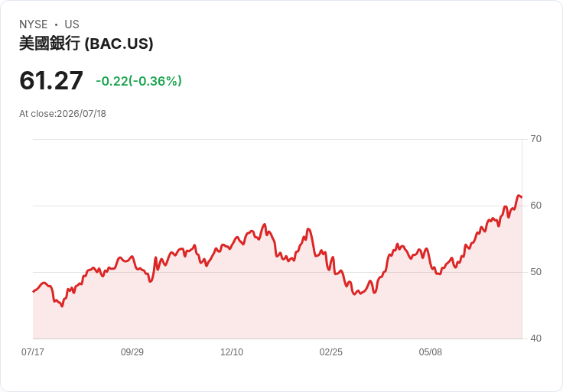
Task: Click the 12/10 date axis label
Action: point(232,352)
